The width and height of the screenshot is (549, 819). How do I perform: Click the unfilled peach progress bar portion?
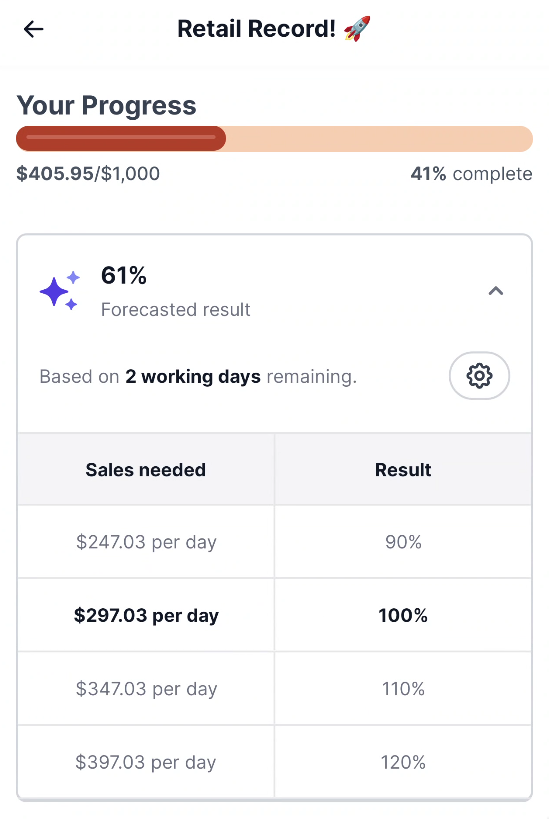tap(379, 138)
